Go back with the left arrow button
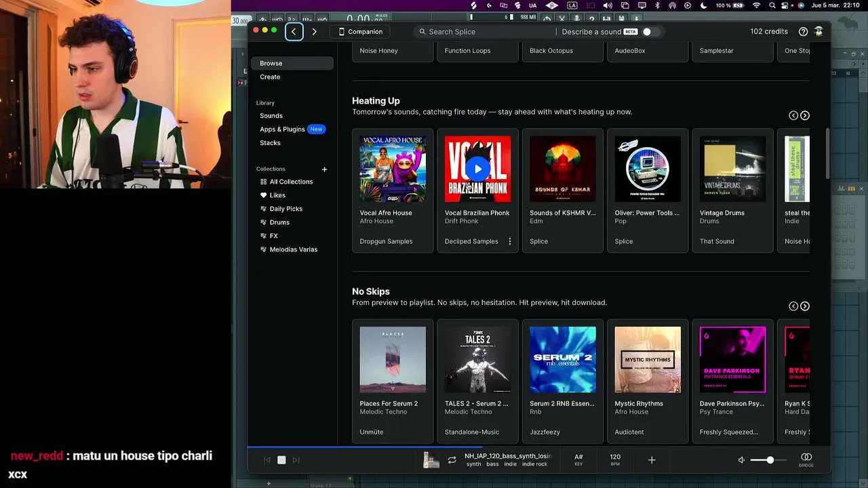The height and width of the screenshot is (488, 868). pos(294,32)
